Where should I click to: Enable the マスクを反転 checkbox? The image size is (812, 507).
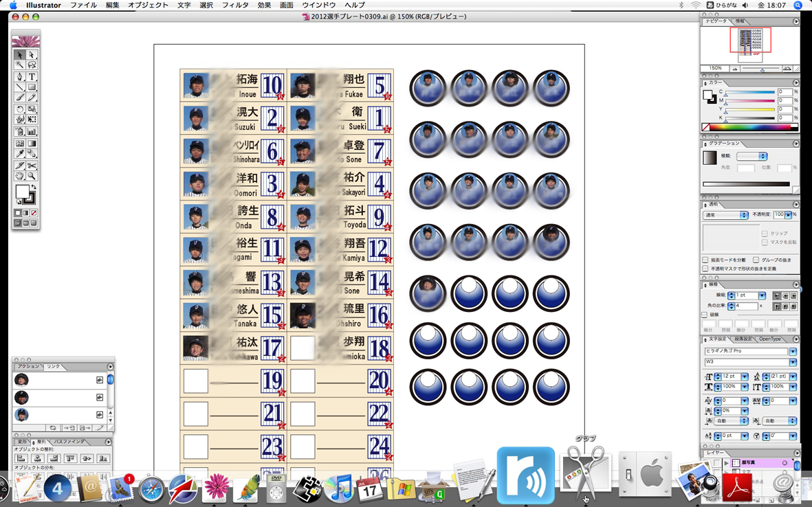[765, 242]
